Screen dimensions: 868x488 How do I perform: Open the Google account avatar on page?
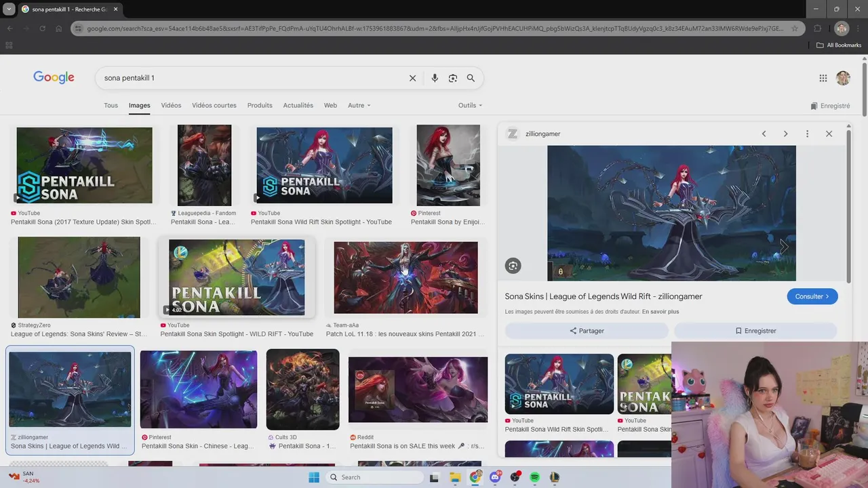[x=843, y=78]
